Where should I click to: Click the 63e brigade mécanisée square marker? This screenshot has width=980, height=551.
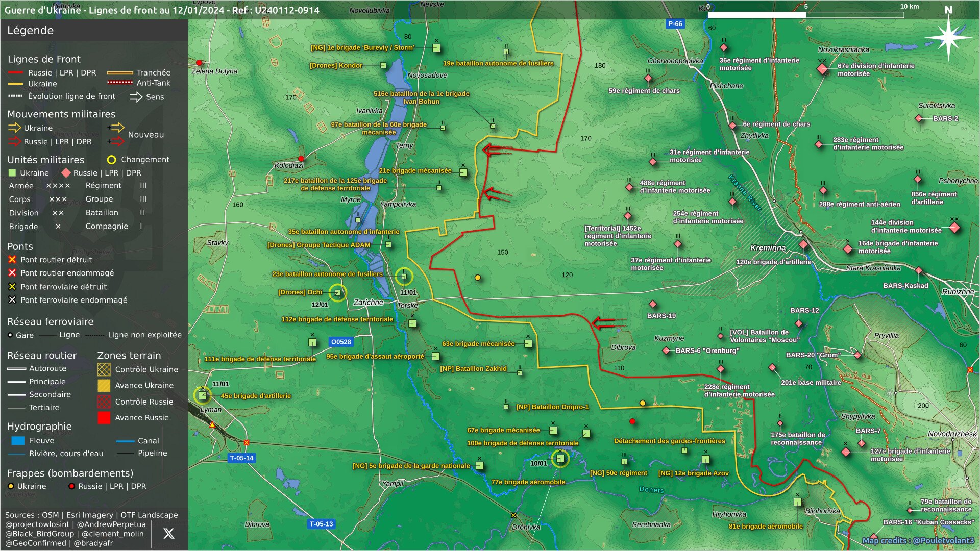click(x=528, y=344)
